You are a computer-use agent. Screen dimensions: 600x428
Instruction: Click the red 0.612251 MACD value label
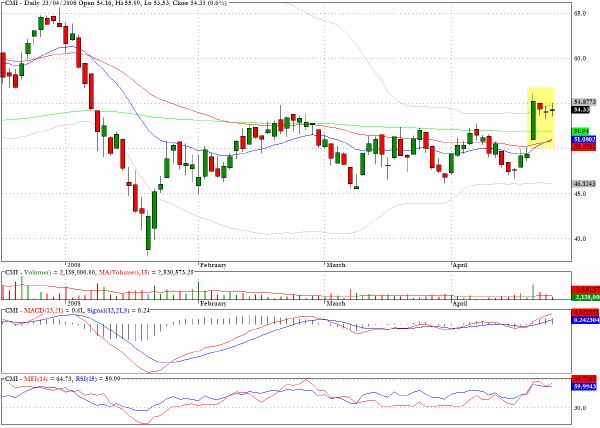pyautogui.click(x=585, y=312)
